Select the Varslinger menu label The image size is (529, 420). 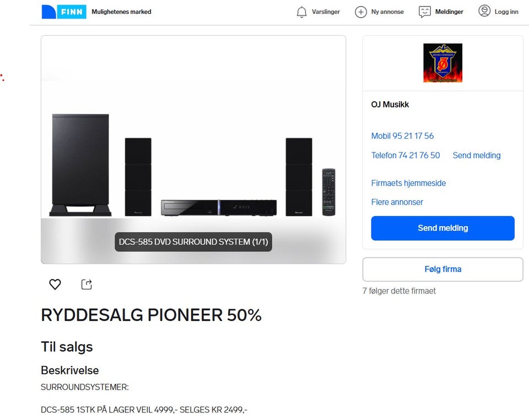pos(326,12)
